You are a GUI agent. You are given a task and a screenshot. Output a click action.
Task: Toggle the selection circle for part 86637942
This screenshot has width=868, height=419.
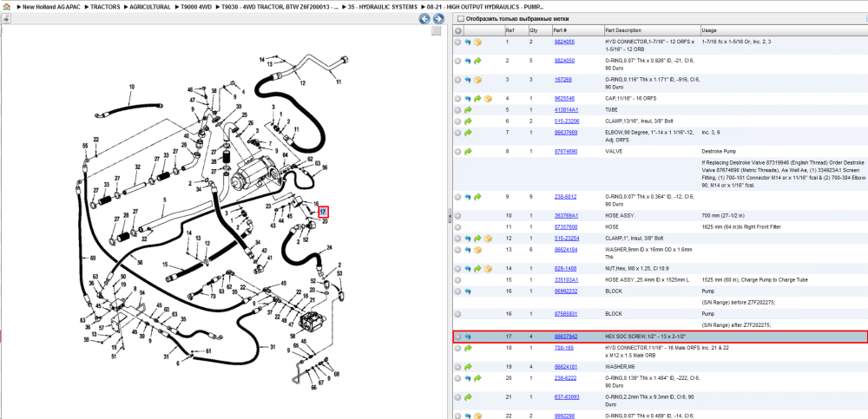[457, 337]
